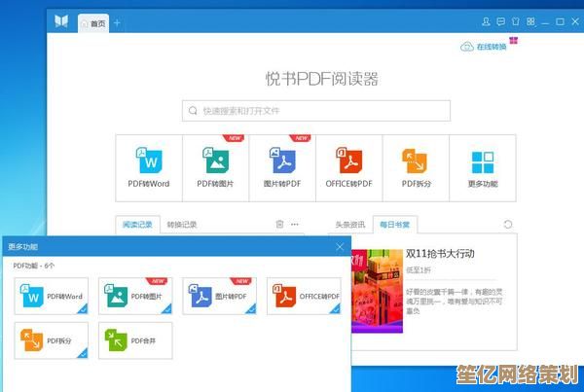Click the book logo in title bar
The height and width of the screenshot is (392, 584).
[61, 20]
